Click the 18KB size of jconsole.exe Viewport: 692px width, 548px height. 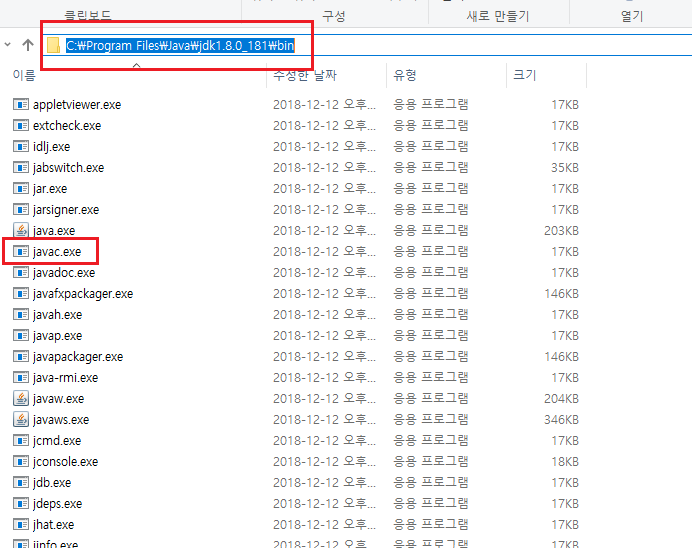click(564, 462)
